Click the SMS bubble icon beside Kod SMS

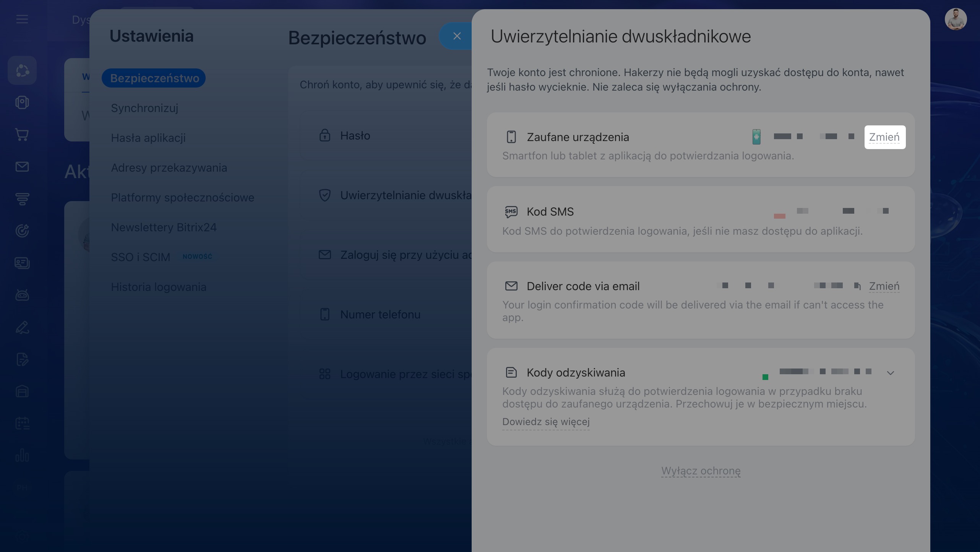[x=511, y=212]
